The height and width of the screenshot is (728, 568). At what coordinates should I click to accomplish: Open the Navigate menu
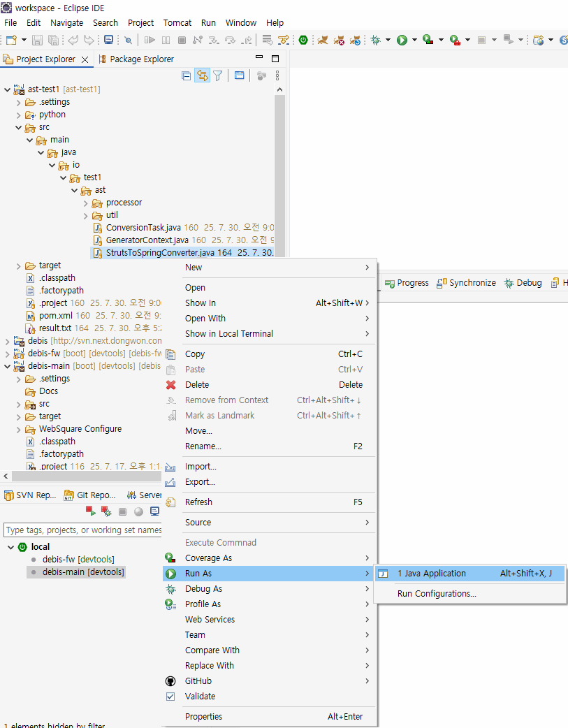[x=67, y=23]
